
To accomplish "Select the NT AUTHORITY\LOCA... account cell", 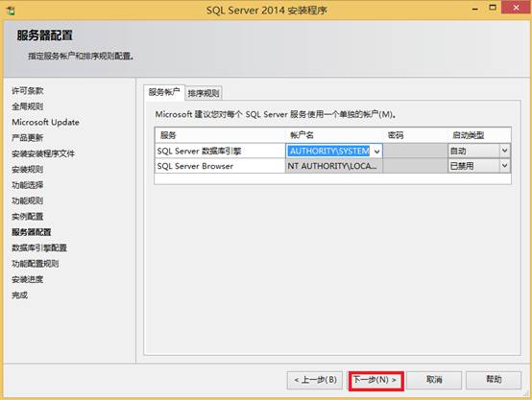I will coord(334,166).
